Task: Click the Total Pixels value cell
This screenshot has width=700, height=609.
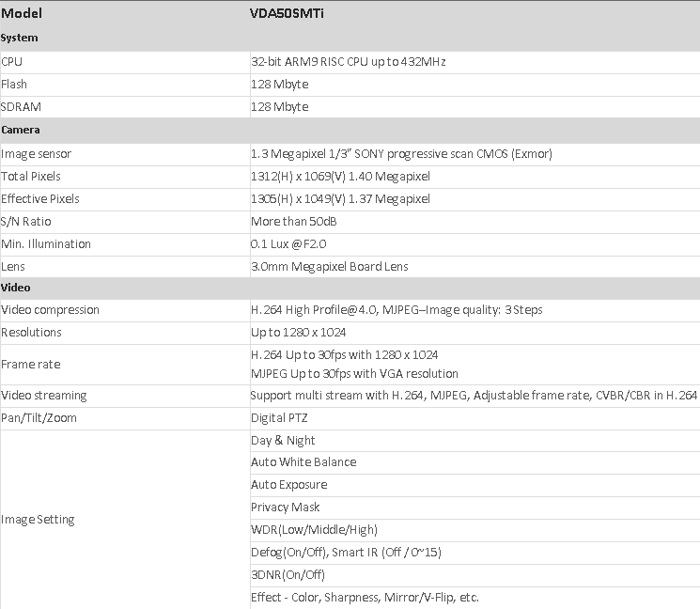Action: [340, 176]
